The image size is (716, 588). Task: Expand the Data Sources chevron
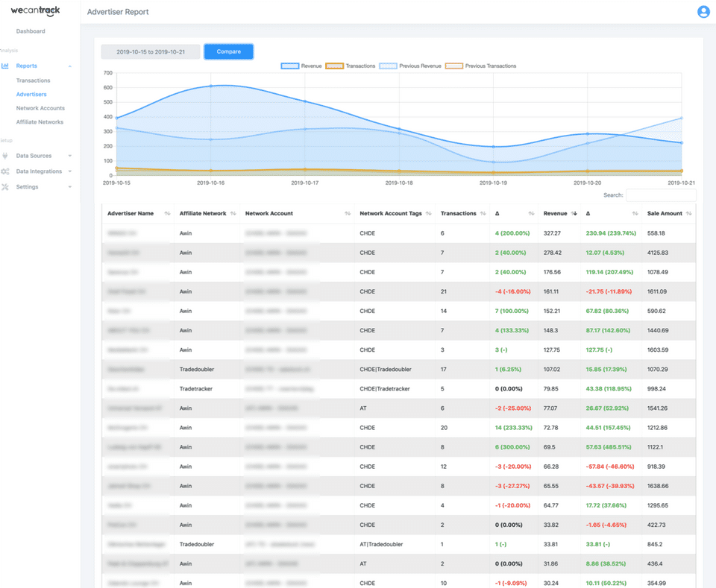(x=70, y=156)
